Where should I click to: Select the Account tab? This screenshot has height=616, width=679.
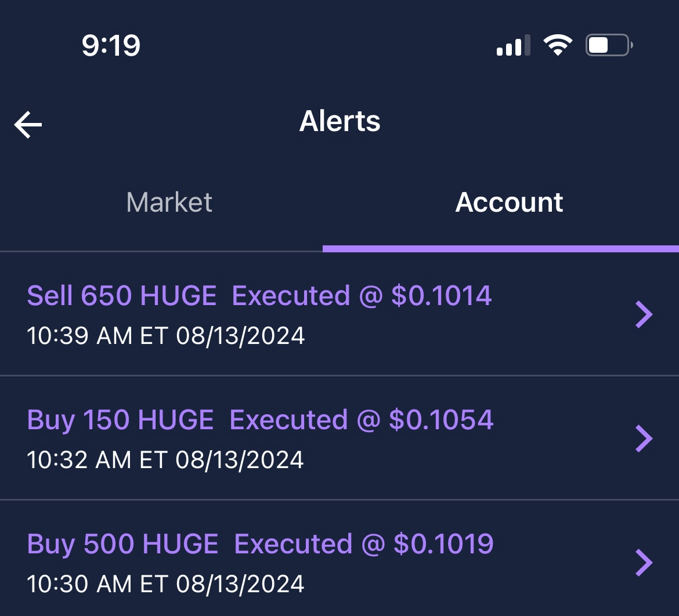tap(509, 202)
